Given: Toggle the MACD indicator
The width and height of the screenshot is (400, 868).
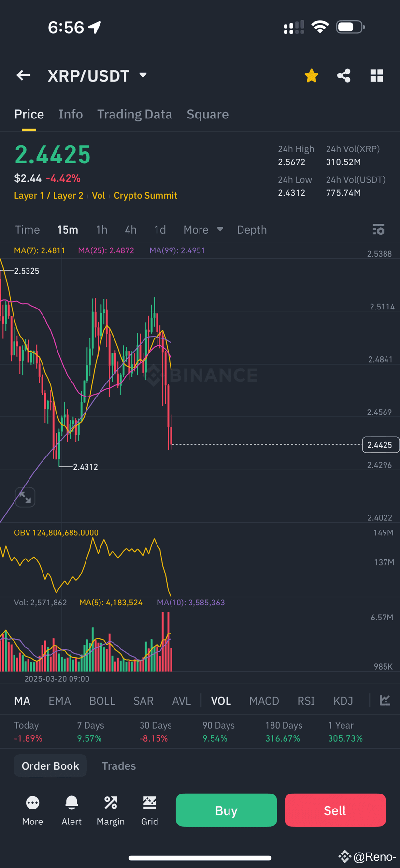Looking at the screenshot, I should [x=264, y=701].
